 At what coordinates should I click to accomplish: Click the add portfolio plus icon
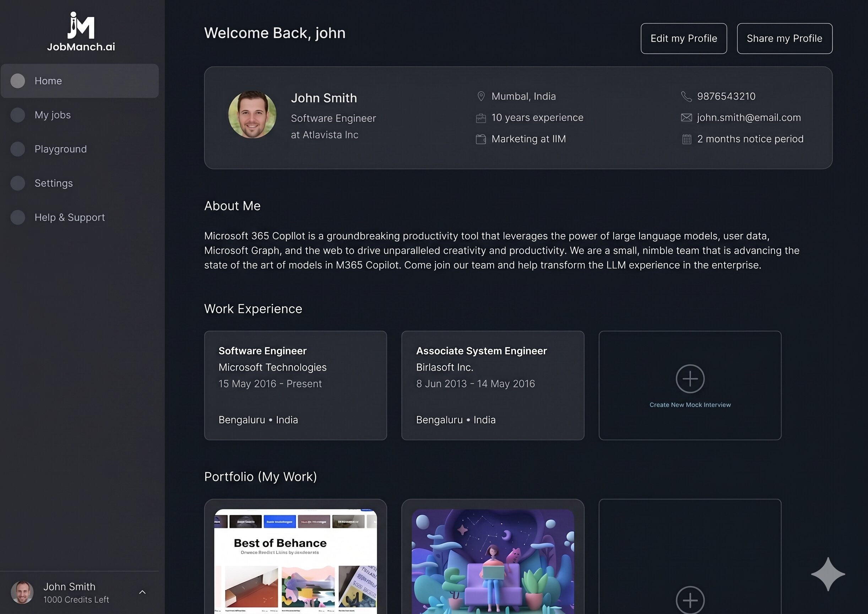[x=690, y=600]
